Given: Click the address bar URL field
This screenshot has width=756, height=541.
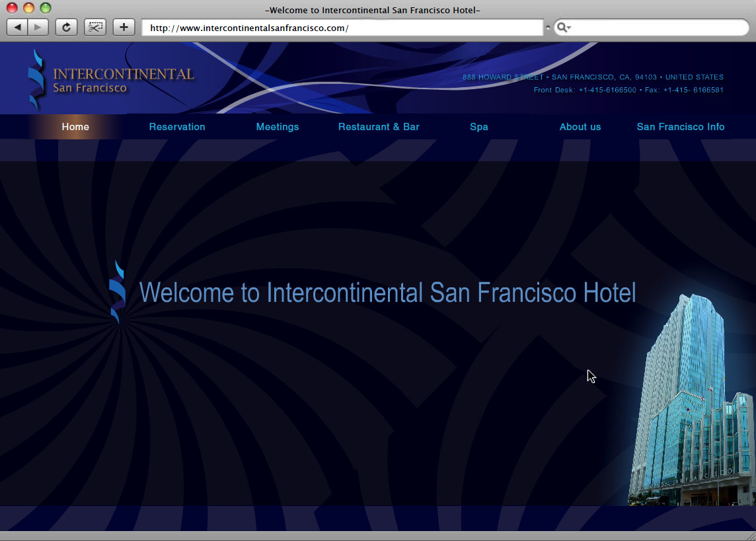Looking at the screenshot, I should [x=342, y=28].
